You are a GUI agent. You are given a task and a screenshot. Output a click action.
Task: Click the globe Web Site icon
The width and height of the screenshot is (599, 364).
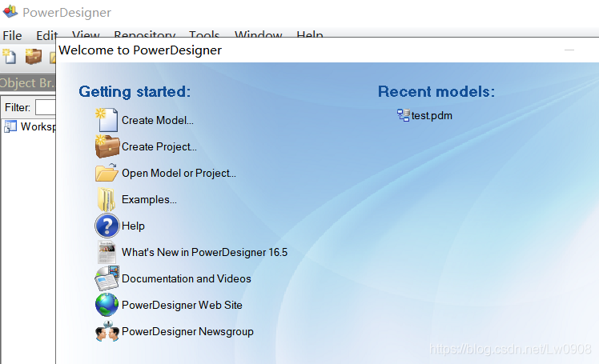pos(107,305)
